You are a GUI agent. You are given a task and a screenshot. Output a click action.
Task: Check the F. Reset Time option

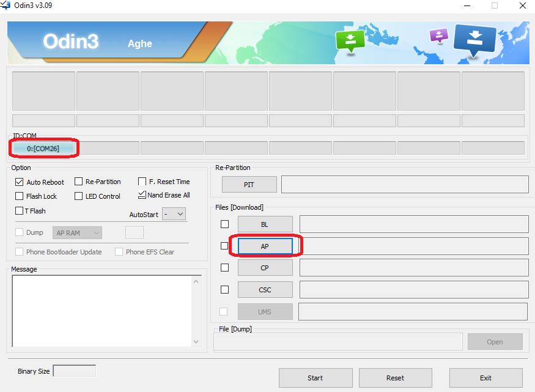[x=142, y=181]
